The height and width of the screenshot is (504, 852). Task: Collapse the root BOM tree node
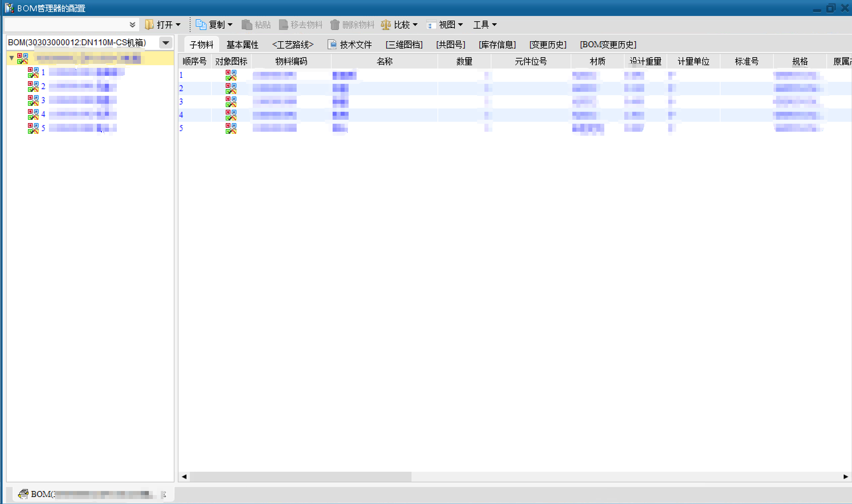12,58
